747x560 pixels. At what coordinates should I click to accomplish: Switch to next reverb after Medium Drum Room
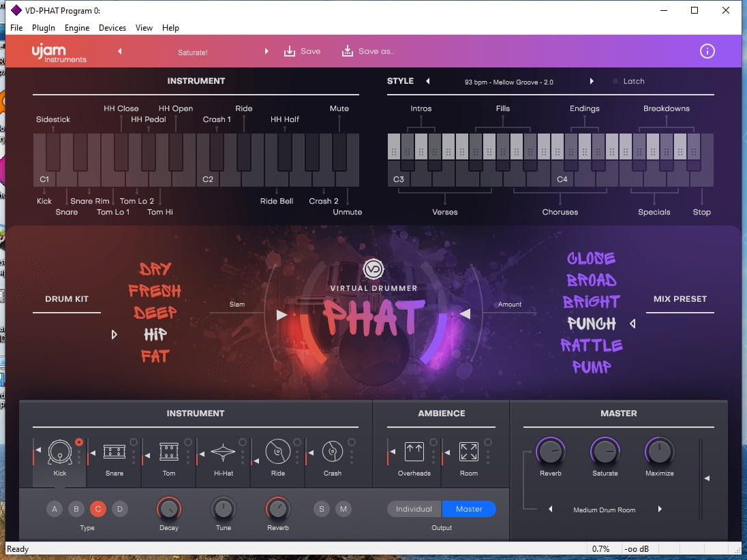click(x=660, y=509)
